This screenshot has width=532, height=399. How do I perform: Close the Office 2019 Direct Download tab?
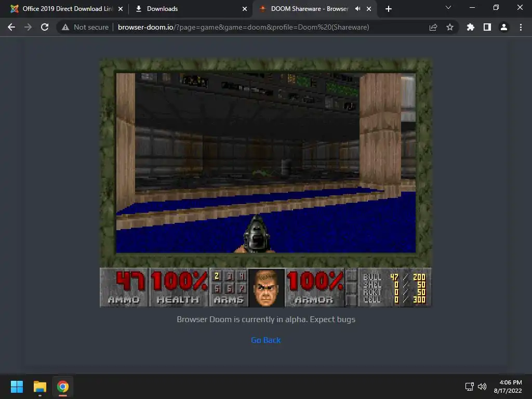click(x=121, y=9)
